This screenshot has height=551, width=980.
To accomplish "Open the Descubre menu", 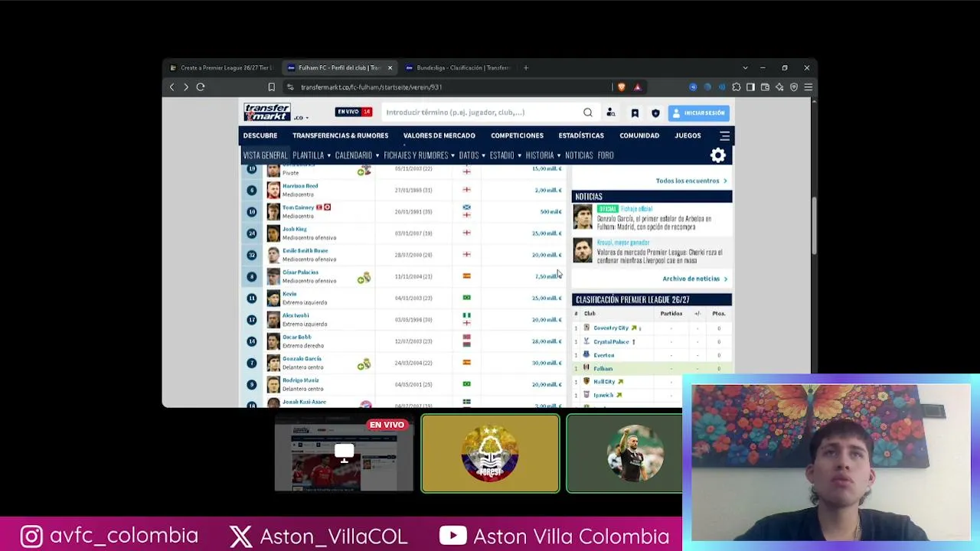I will 260,135.
